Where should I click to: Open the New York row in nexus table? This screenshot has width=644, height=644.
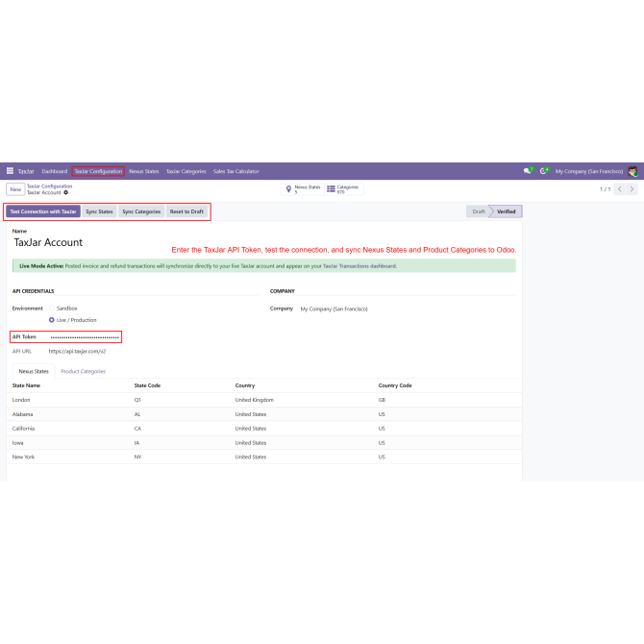264,457
